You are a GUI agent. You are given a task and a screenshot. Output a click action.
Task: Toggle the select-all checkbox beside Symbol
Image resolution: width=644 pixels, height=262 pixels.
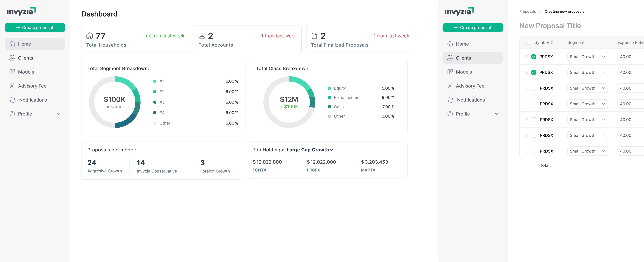[529, 43]
